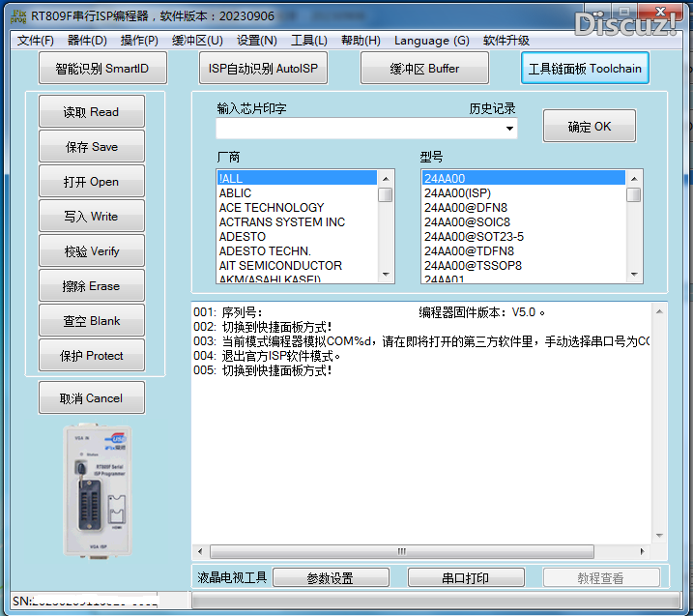Image resolution: width=693 pixels, height=616 pixels.
Task: Click the 保护 Protect button
Action: click(x=92, y=355)
